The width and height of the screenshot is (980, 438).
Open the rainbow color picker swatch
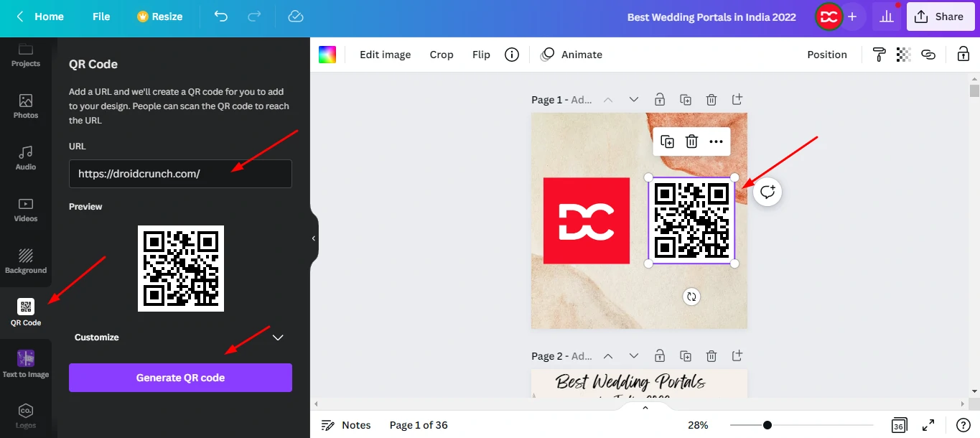[x=327, y=55]
